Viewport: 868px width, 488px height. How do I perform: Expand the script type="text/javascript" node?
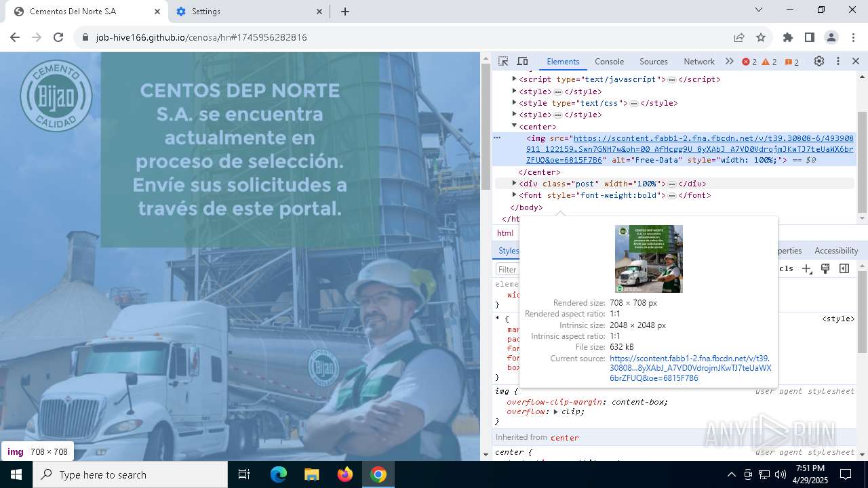tap(515, 79)
